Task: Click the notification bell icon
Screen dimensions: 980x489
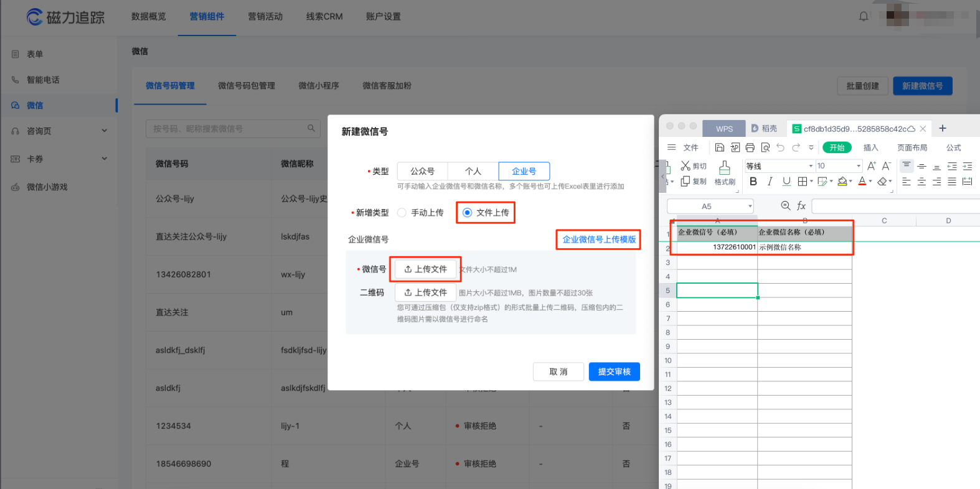Action: (864, 16)
